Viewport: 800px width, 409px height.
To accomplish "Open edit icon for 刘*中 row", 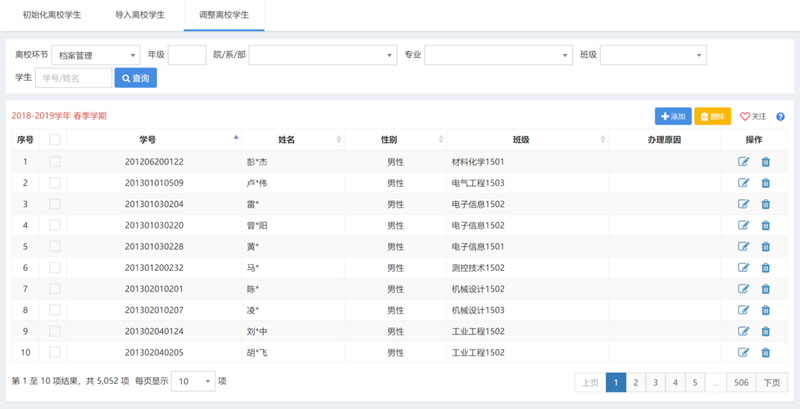I will [743, 331].
